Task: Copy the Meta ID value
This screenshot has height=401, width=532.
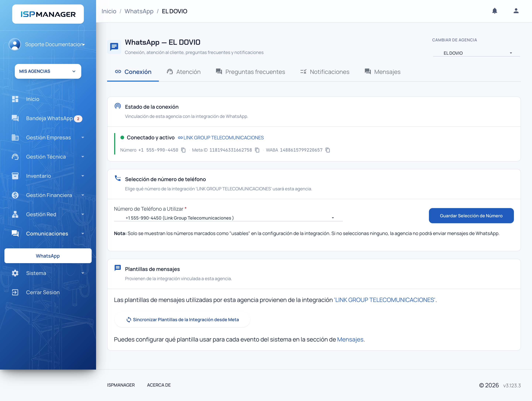Action: click(257, 150)
